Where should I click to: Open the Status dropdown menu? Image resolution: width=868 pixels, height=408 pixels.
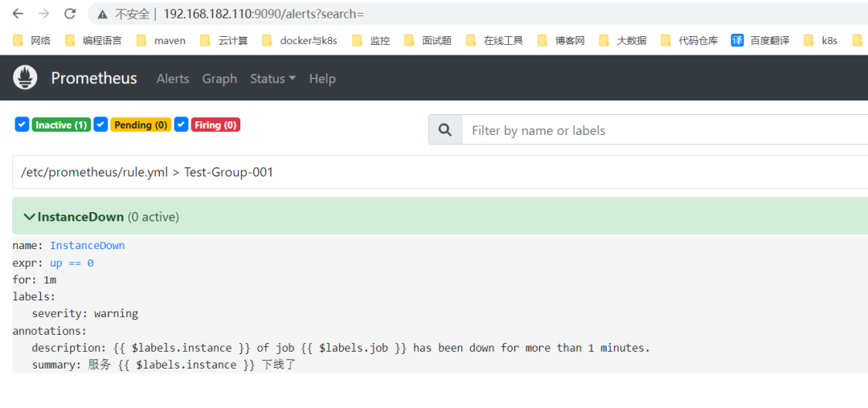[x=273, y=79]
